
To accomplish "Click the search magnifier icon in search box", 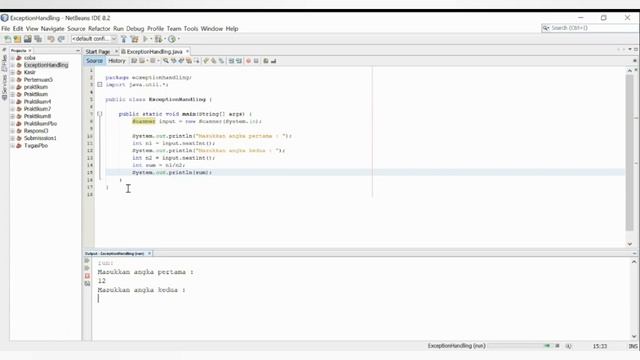I will click(546, 28).
